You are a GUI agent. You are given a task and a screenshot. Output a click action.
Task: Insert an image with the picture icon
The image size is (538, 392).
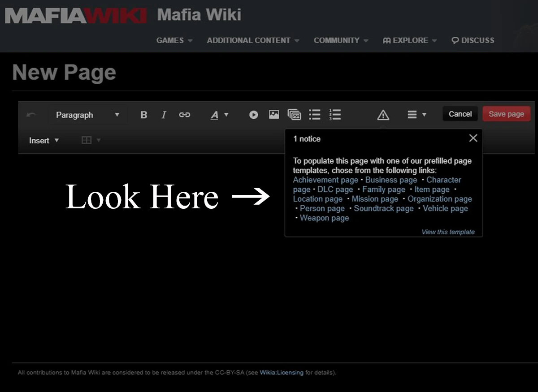[x=274, y=115]
